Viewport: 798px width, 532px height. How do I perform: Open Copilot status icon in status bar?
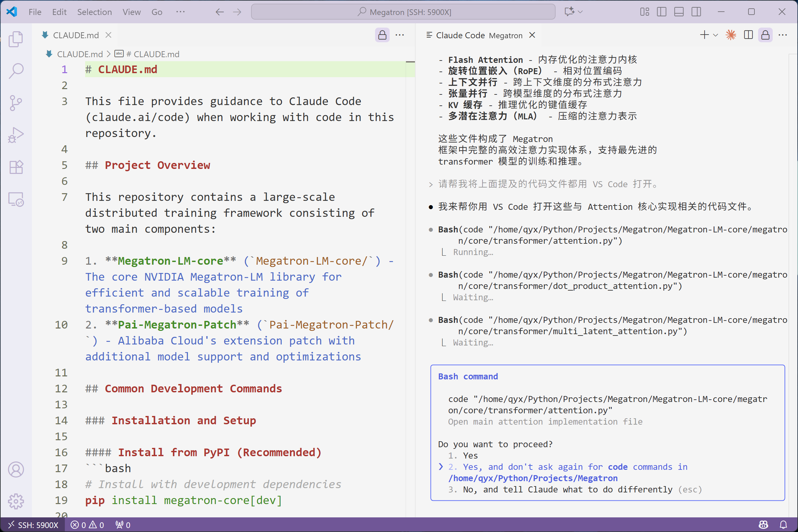click(763, 525)
